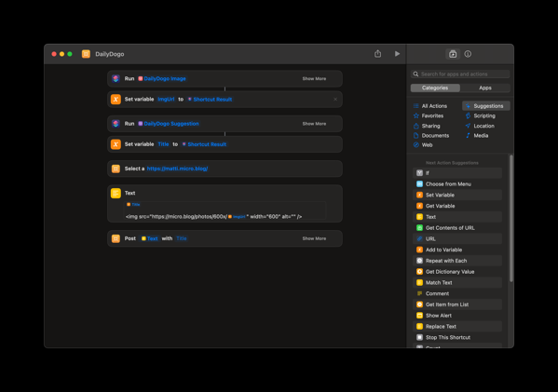Add the URL action from suggestions
The image size is (558, 392).
[457, 239]
